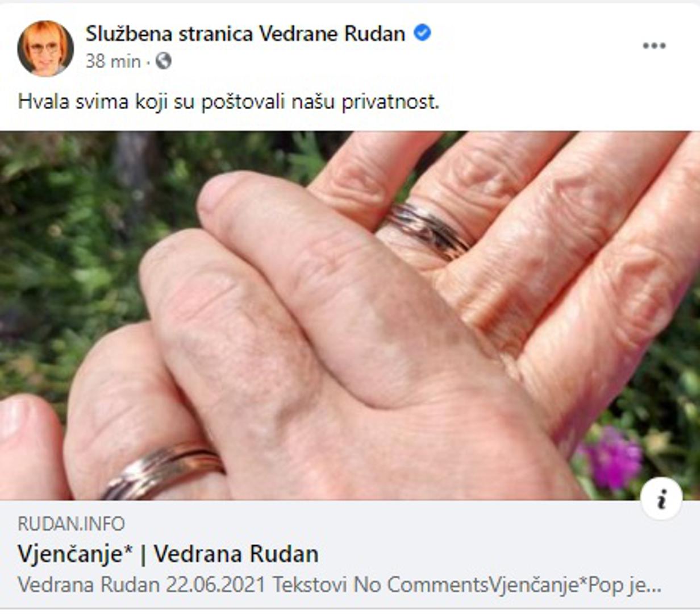Click the truncated "Pop je..." description ending

(x=624, y=585)
